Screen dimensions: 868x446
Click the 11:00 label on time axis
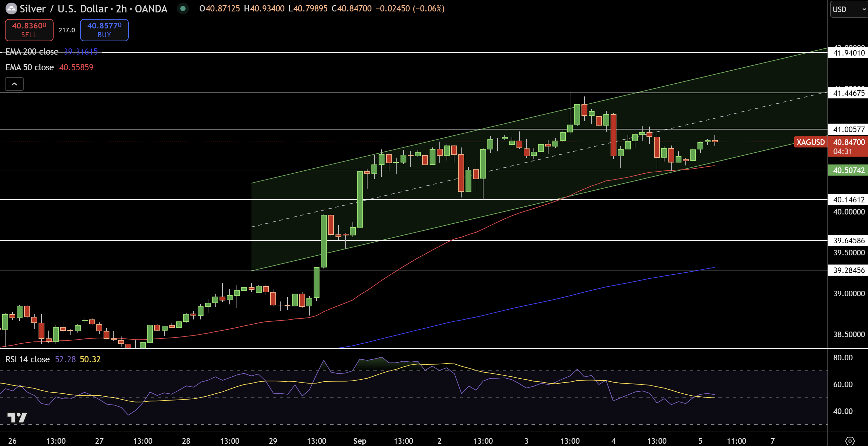[x=736, y=441]
